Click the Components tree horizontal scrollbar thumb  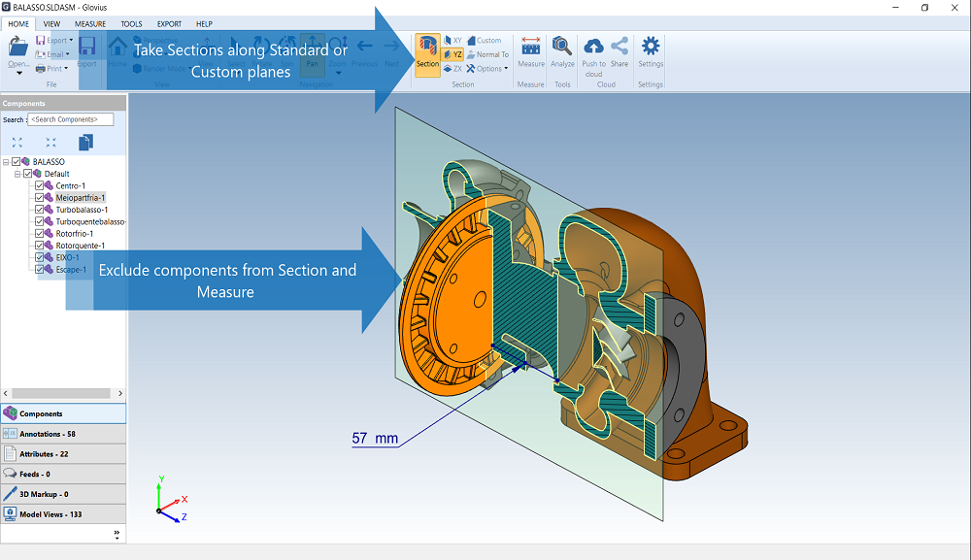click(x=61, y=393)
